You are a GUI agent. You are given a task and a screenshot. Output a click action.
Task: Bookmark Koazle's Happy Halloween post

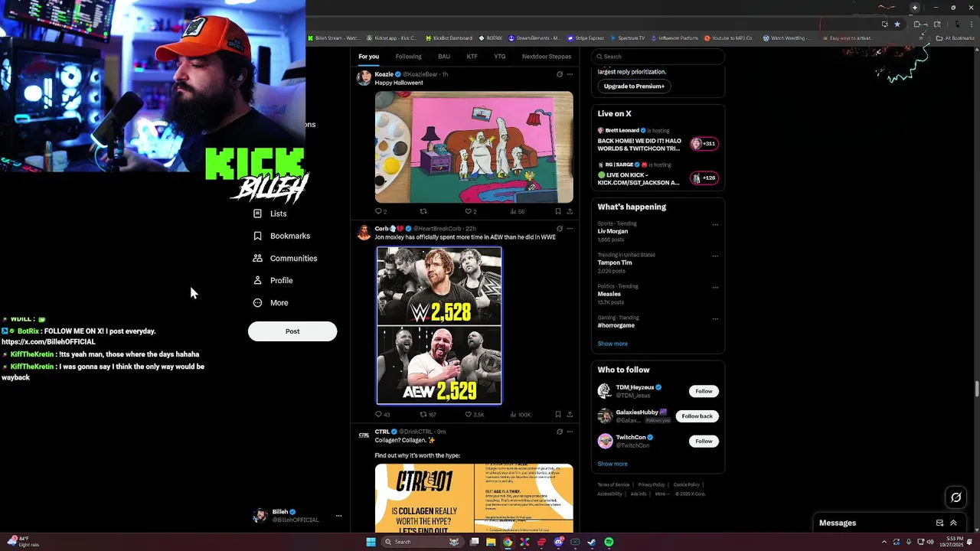[557, 211]
